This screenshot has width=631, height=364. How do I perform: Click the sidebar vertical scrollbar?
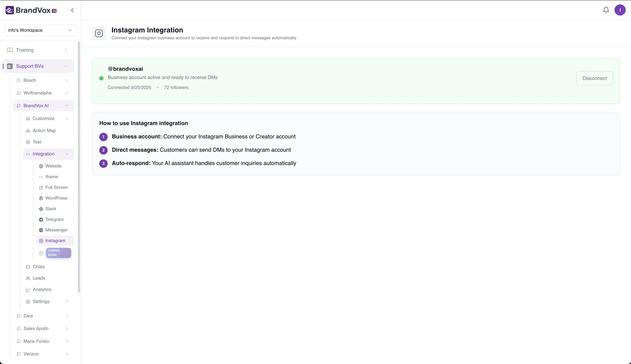(x=79, y=167)
